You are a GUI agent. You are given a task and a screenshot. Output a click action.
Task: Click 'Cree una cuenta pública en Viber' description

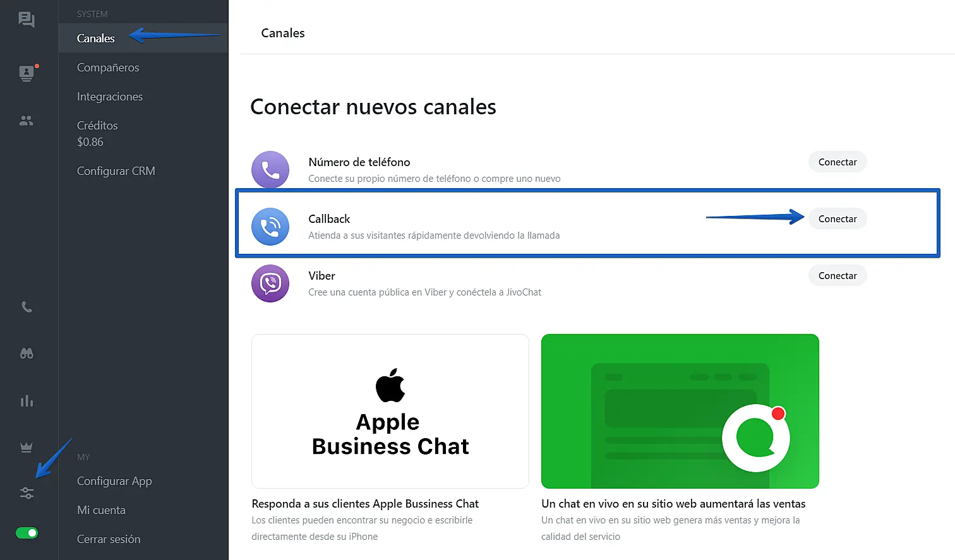tap(425, 292)
